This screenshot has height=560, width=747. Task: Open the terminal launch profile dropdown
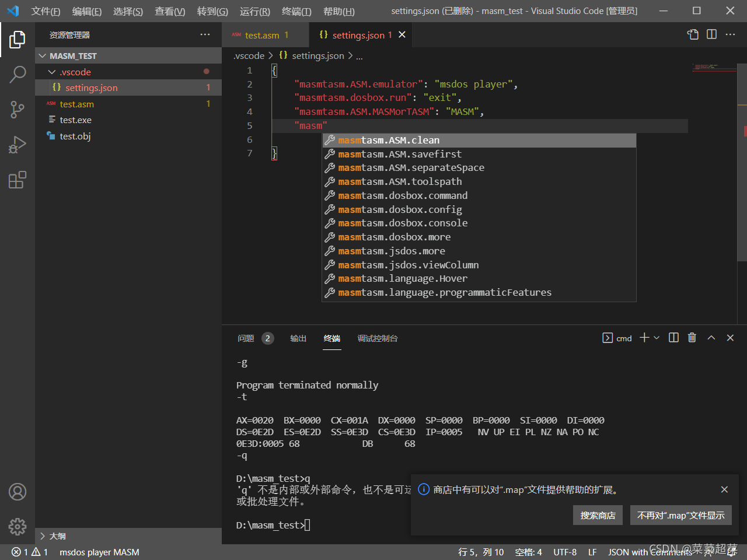tap(657, 338)
